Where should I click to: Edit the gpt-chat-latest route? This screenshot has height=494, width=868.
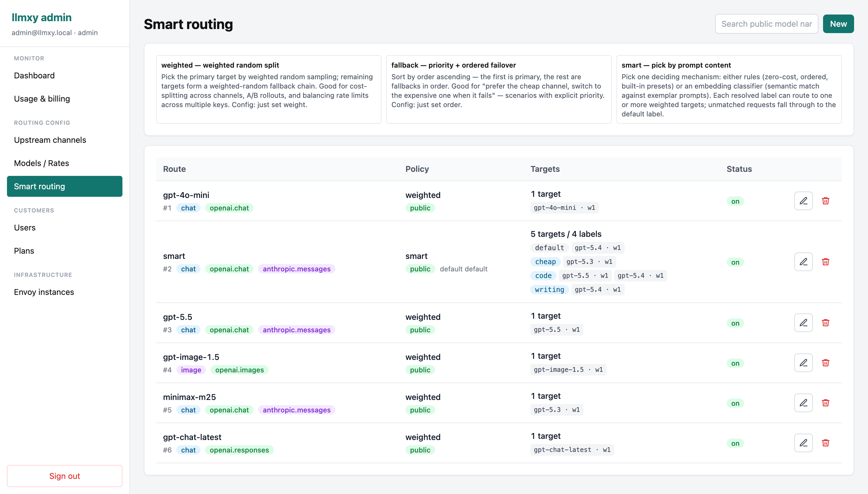[803, 443]
